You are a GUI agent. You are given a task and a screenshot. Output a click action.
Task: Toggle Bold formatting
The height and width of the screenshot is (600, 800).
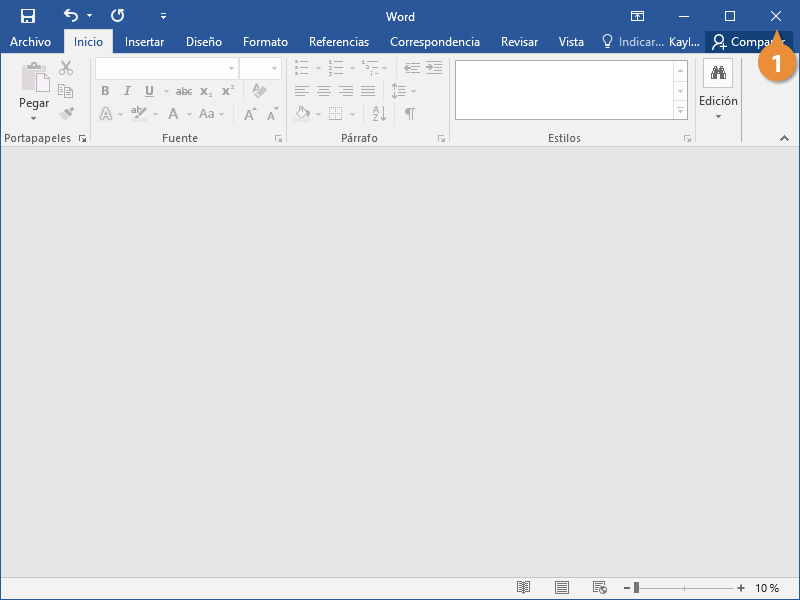point(105,91)
